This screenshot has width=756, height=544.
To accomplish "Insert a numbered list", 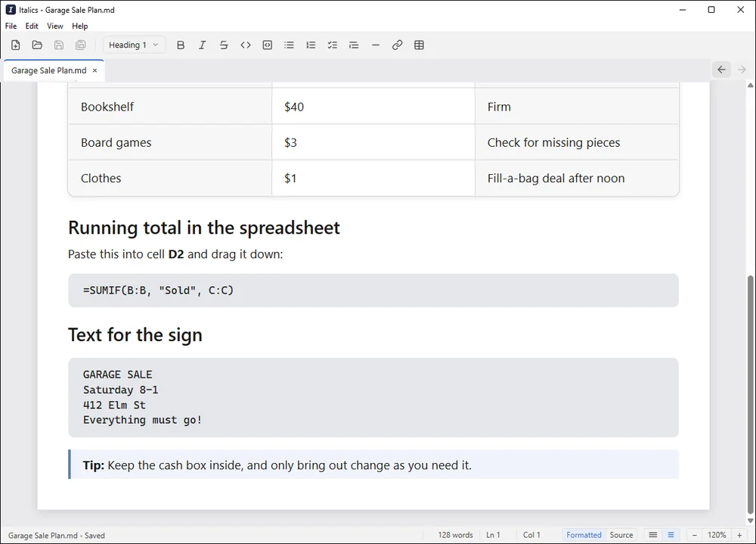I will point(311,45).
